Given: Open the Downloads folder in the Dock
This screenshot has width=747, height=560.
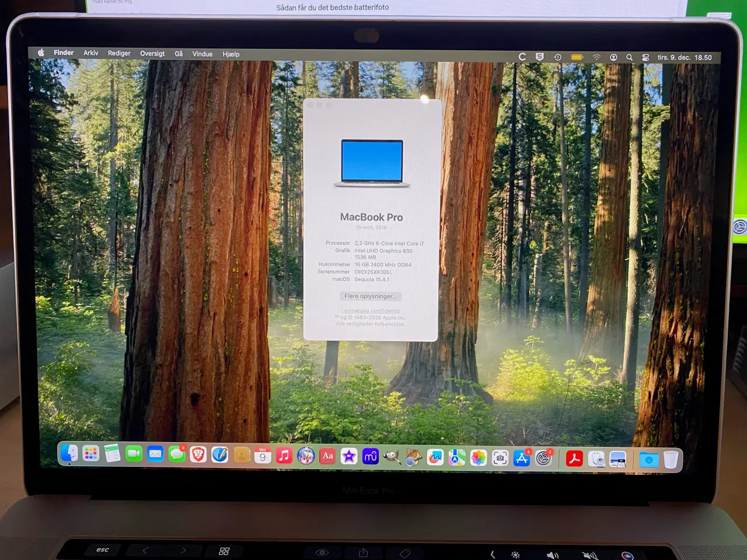Looking at the screenshot, I should point(648,459).
